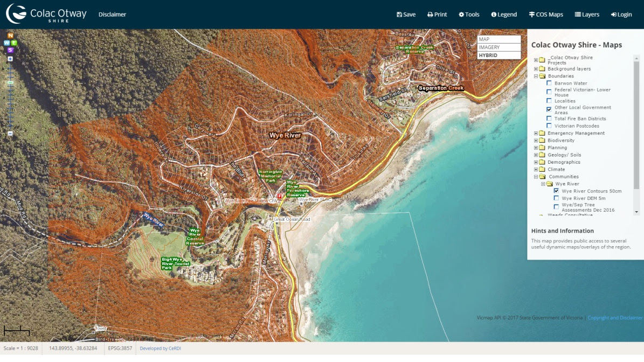Click the Layers list icon
644x362 pixels.
578,15
